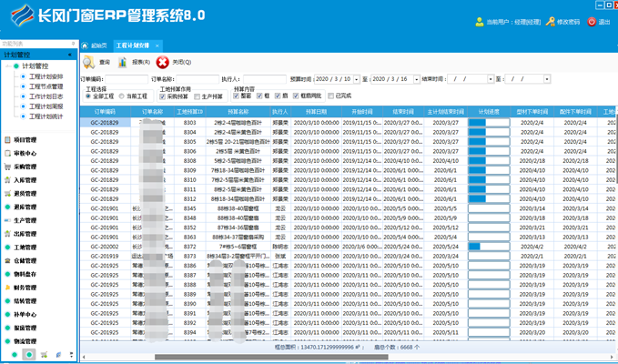Click the home icon on 起始页 tab
618x364 pixels.
pos(85,45)
